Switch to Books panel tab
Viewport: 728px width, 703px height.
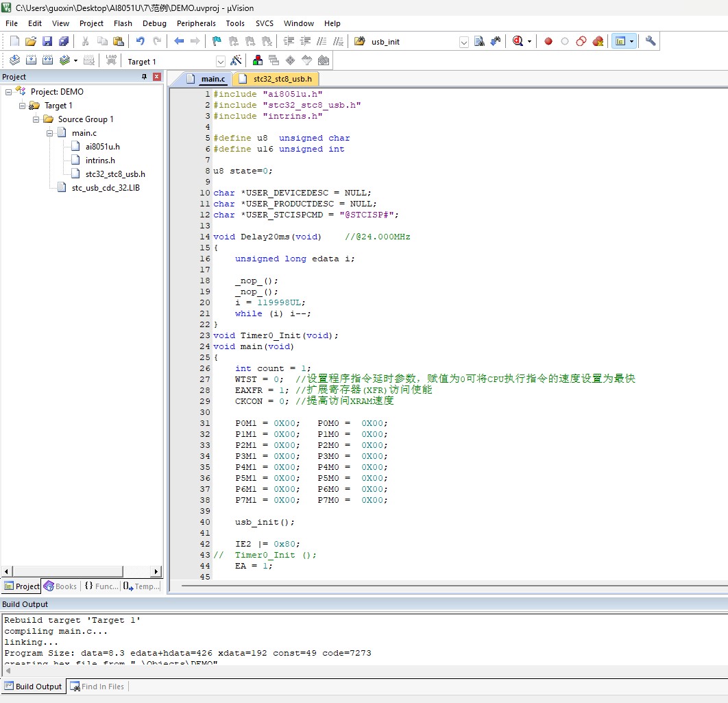60,586
